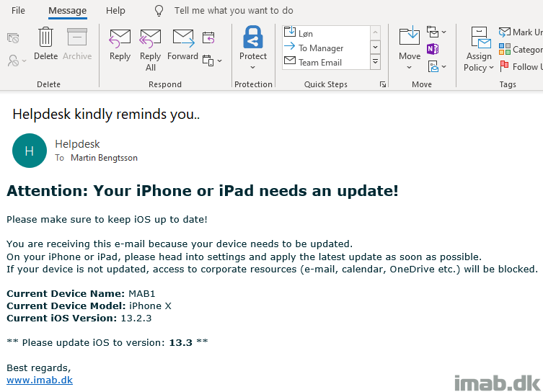Expand the Protect dropdown arrow
Viewport: 543px width, 392px height.
click(x=253, y=68)
